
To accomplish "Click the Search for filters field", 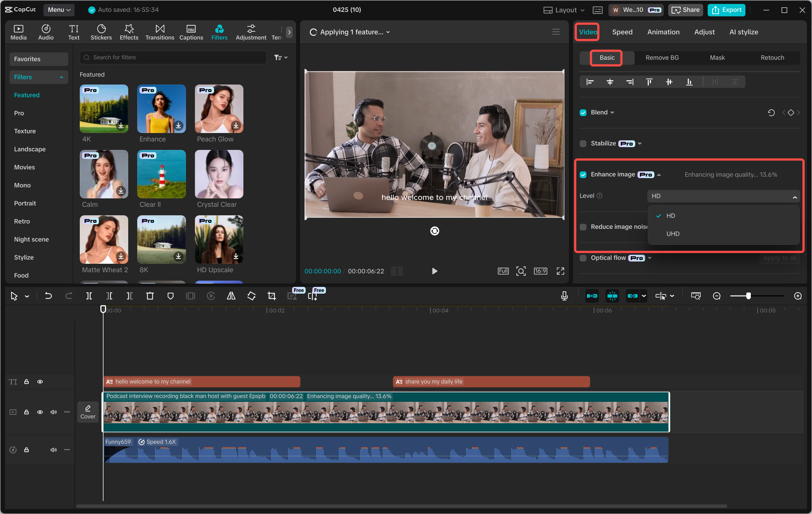I will pyautogui.click(x=173, y=58).
